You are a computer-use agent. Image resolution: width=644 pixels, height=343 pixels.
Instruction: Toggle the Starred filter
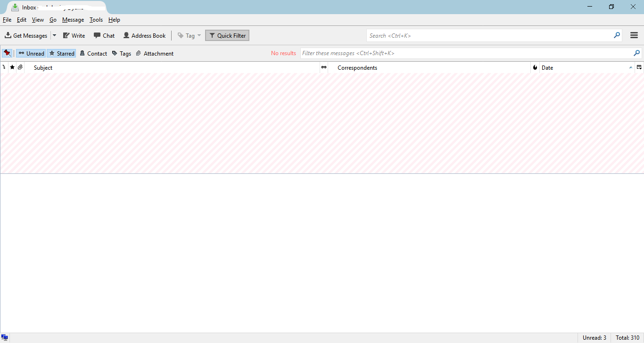click(x=61, y=53)
